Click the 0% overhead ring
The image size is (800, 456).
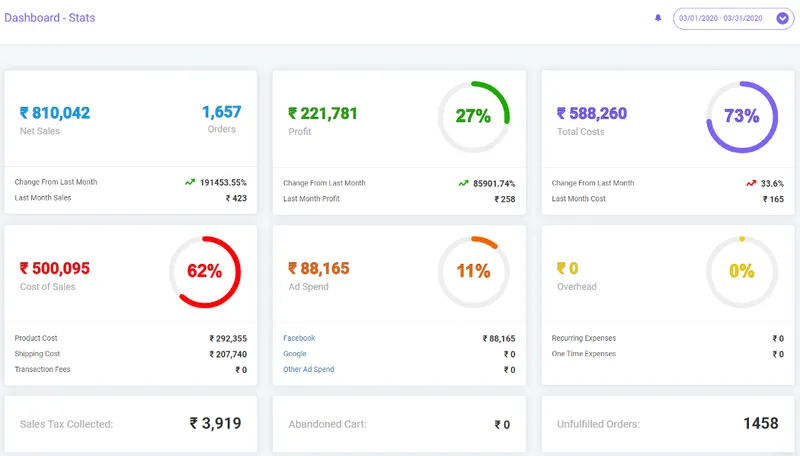[x=741, y=271]
